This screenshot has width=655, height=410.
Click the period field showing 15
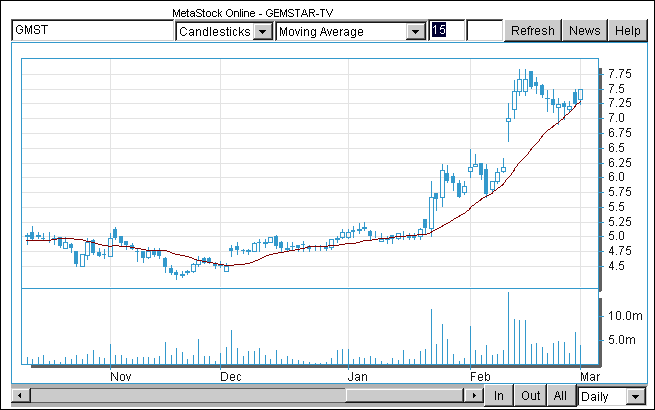(447, 31)
